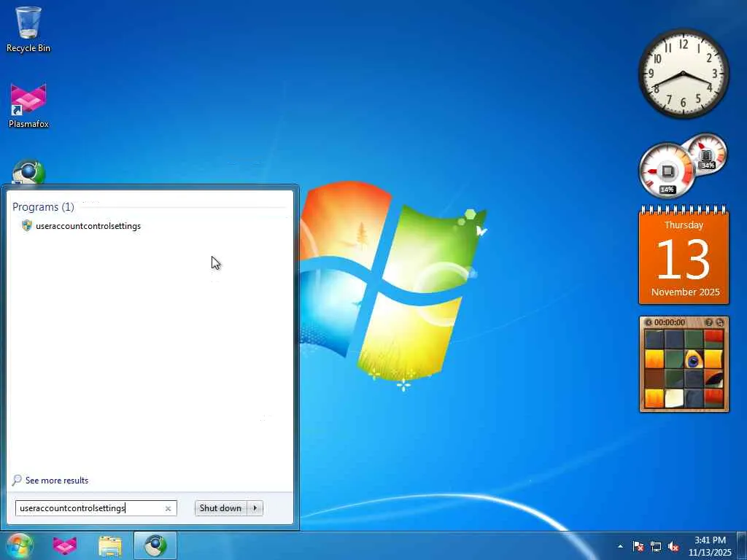The height and width of the screenshot is (560, 747).
Task: Open Windows Explorer from the taskbar
Action: (110, 545)
